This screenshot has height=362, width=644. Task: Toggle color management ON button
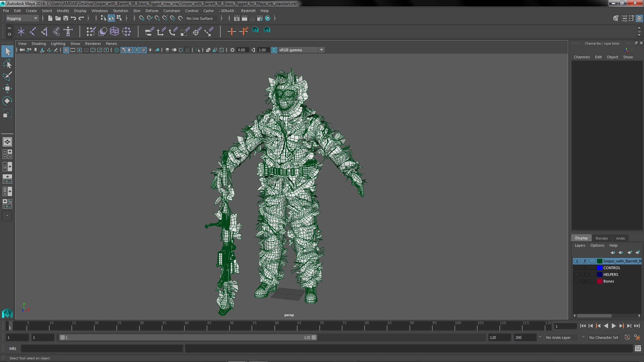point(274,50)
